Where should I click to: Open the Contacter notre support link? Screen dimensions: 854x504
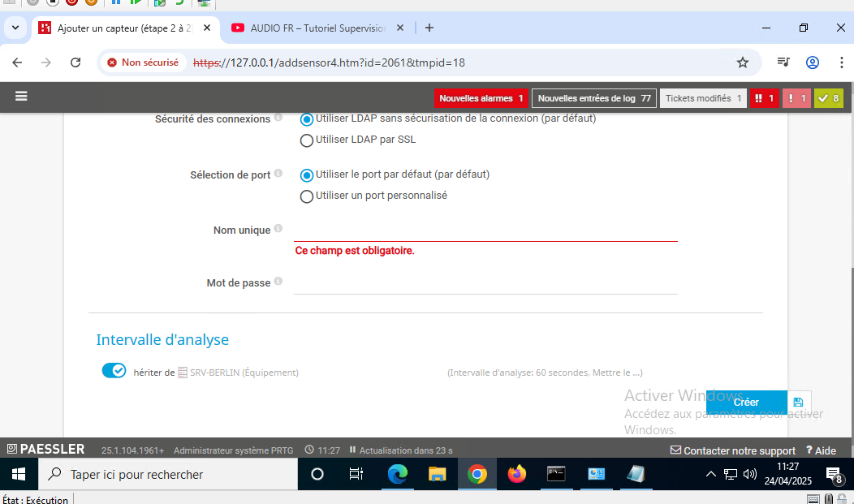coord(732,450)
